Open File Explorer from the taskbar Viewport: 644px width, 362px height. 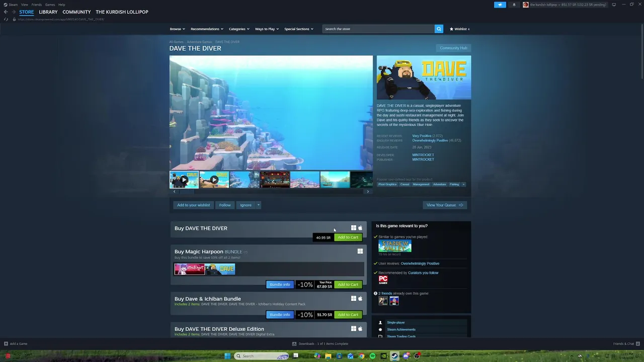pos(328,356)
